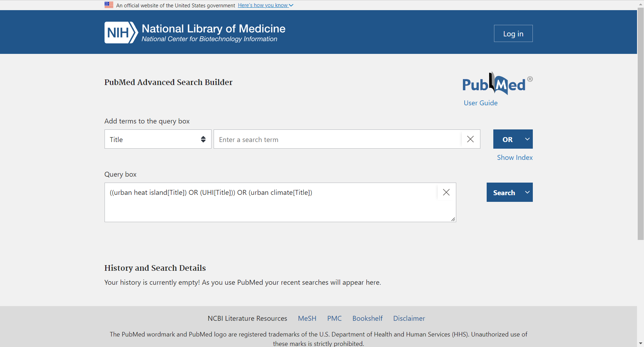Expand the OR operator dropdown arrow
The image size is (644, 347).
point(527,139)
